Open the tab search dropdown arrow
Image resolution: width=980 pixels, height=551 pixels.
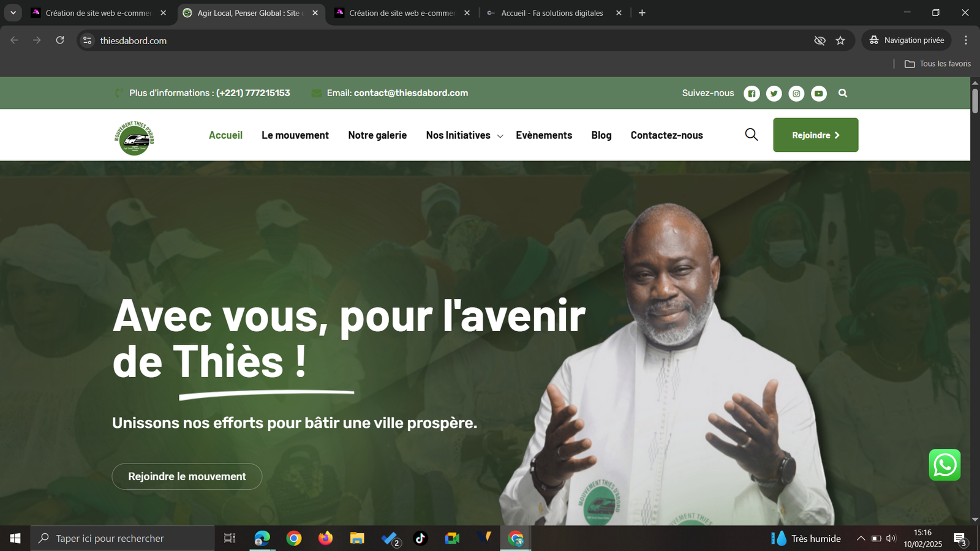tap(13, 13)
